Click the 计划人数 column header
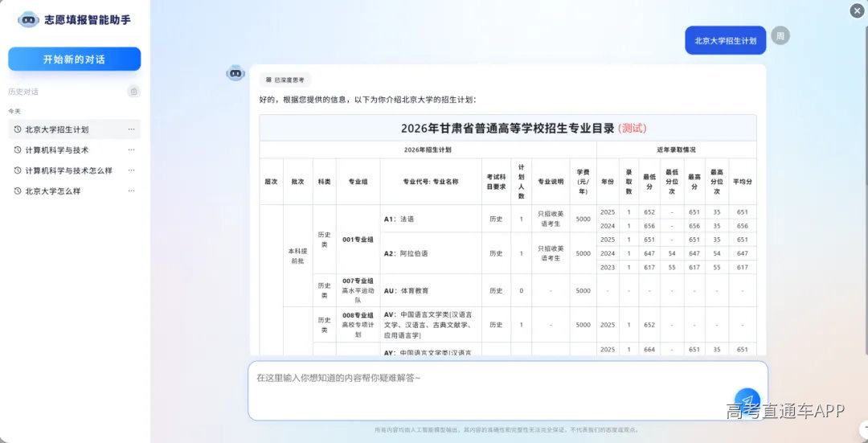The height and width of the screenshot is (443, 868). (521, 182)
